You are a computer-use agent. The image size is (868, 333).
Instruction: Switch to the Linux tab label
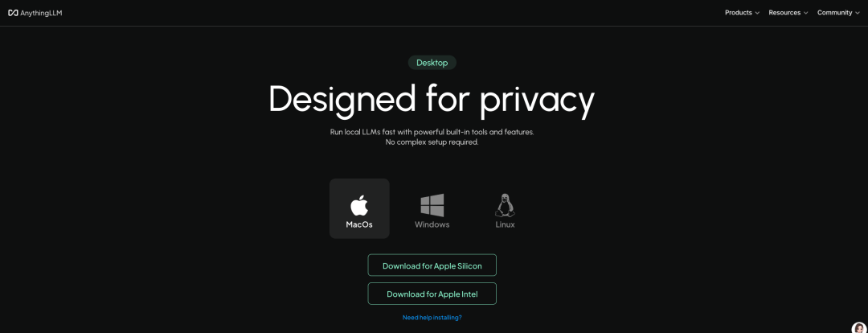[x=505, y=224]
